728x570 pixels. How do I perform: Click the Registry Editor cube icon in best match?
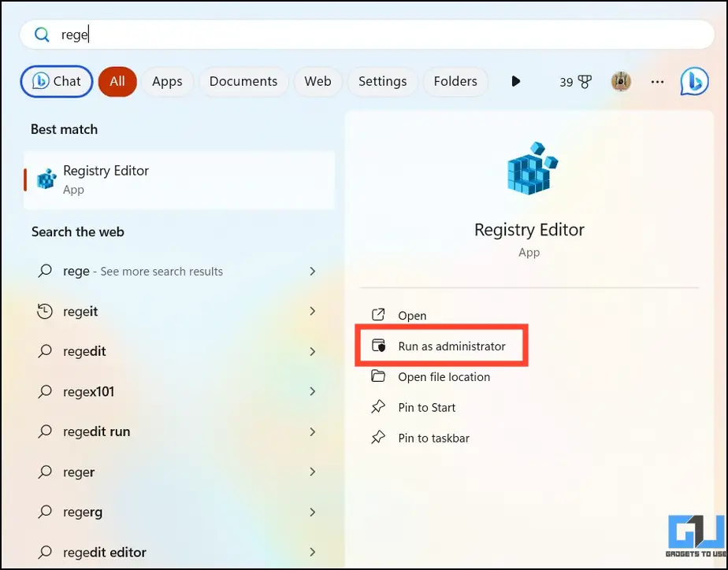point(46,179)
